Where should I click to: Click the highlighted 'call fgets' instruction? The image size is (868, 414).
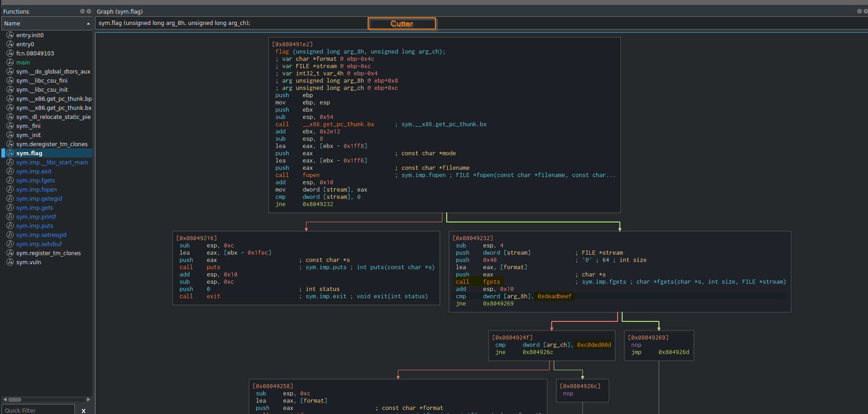coord(478,282)
